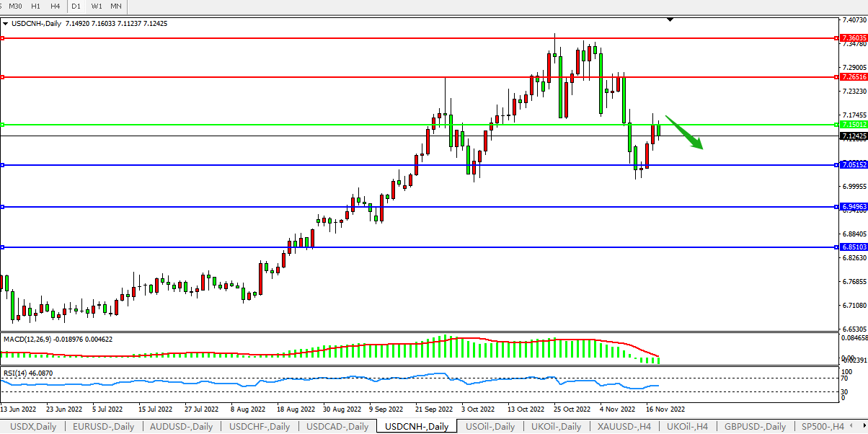Select the red line handle at 7.26516

click(x=3, y=76)
